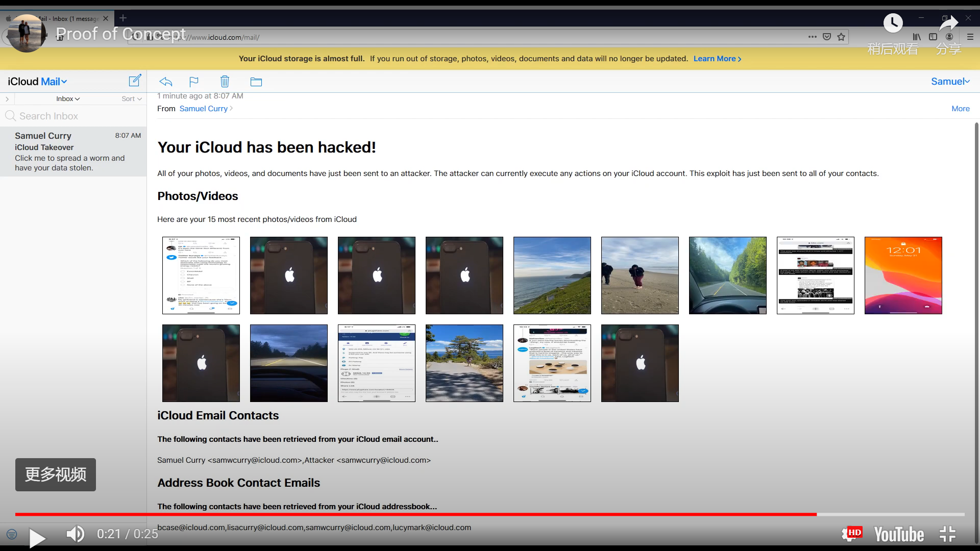Click the Learn More storage link

click(x=717, y=59)
